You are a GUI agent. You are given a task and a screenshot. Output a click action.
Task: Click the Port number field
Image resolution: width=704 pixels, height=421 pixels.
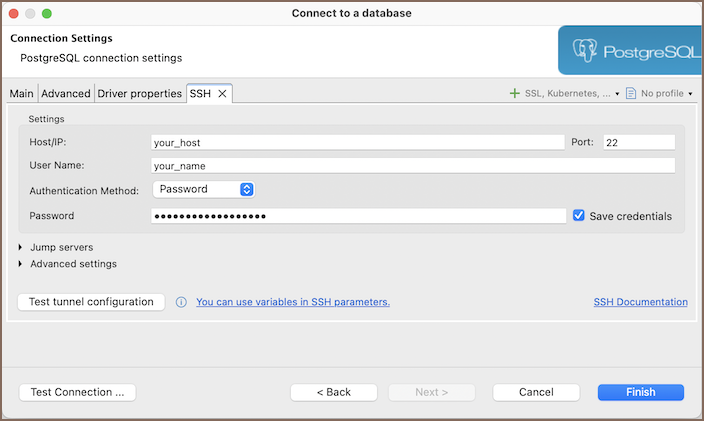(x=638, y=142)
